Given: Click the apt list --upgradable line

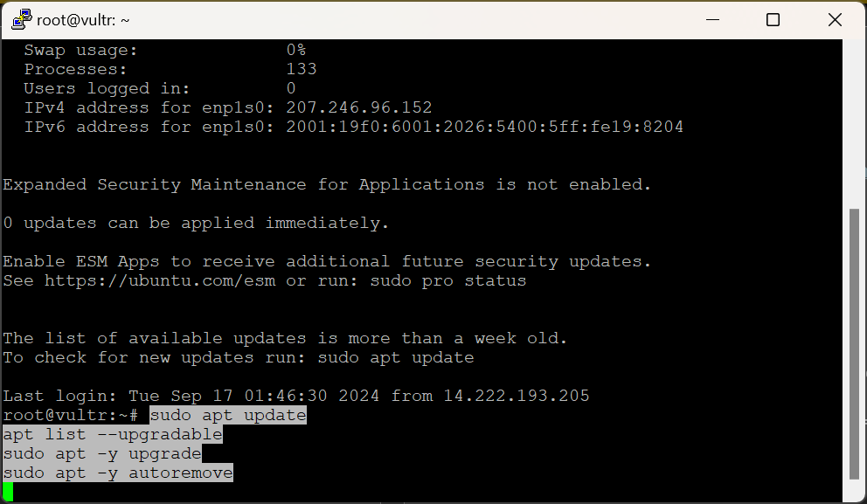Looking at the screenshot, I should [x=113, y=434].
